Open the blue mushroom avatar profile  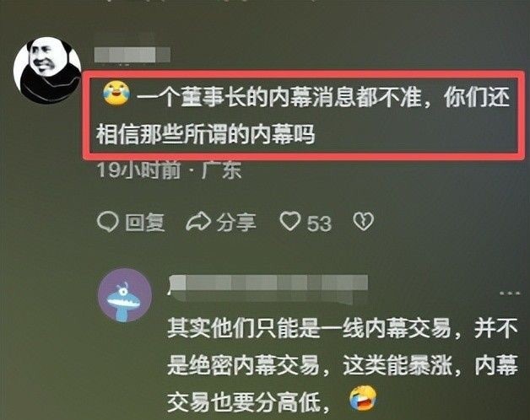[125, 295]
